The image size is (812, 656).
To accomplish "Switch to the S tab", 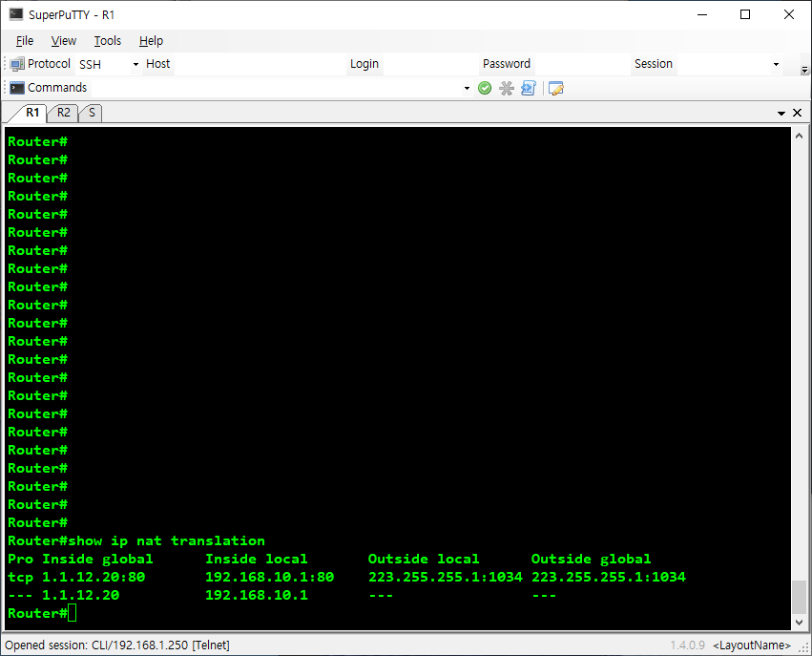I will [x=92, y=113].
